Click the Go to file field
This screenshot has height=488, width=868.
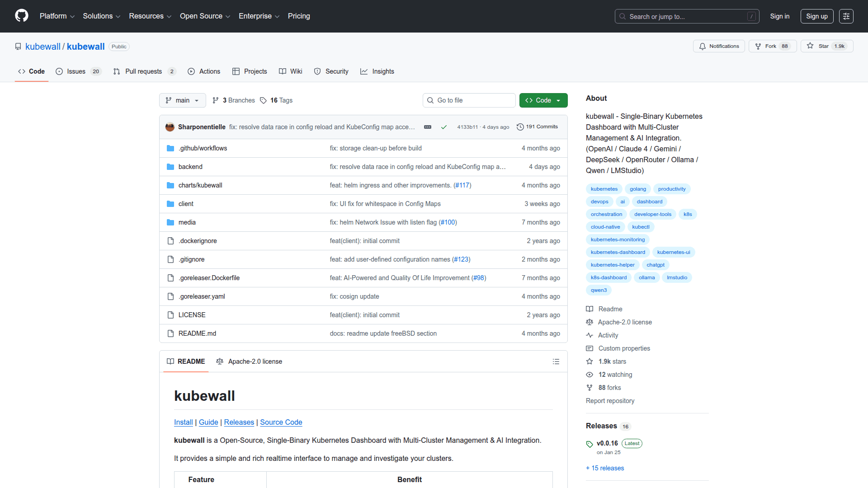469,100
